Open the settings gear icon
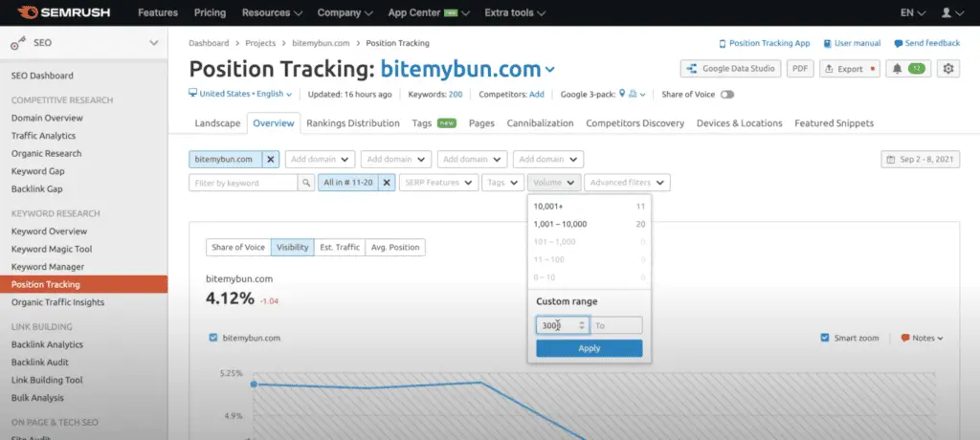This screenshot has height=440, width=980. (948, 69)
